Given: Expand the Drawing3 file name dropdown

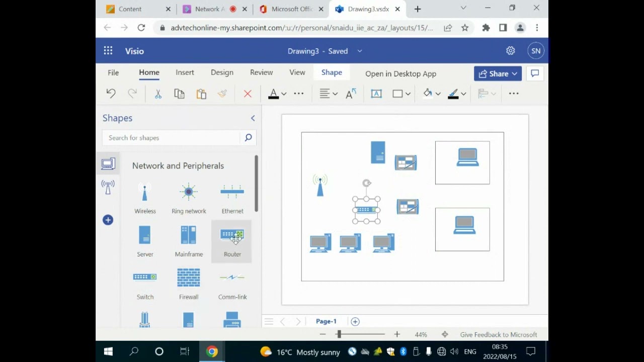Looking at the screenshot, I should tap(360, 51).
